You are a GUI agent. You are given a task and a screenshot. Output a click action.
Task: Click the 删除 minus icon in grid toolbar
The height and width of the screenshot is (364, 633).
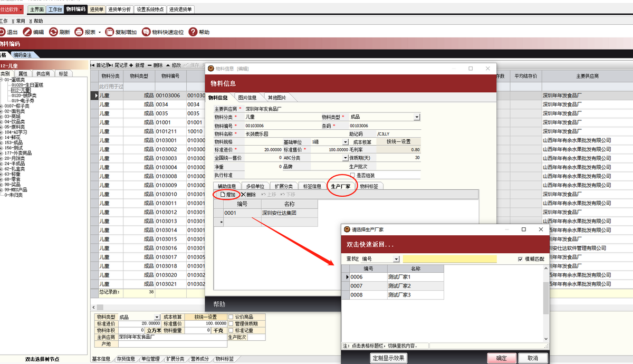150,65
